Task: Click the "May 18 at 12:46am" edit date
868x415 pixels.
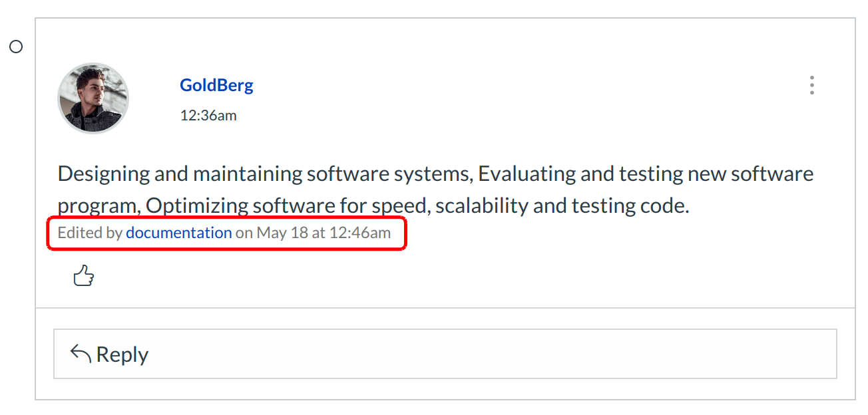Action: (x=324, y=233)
